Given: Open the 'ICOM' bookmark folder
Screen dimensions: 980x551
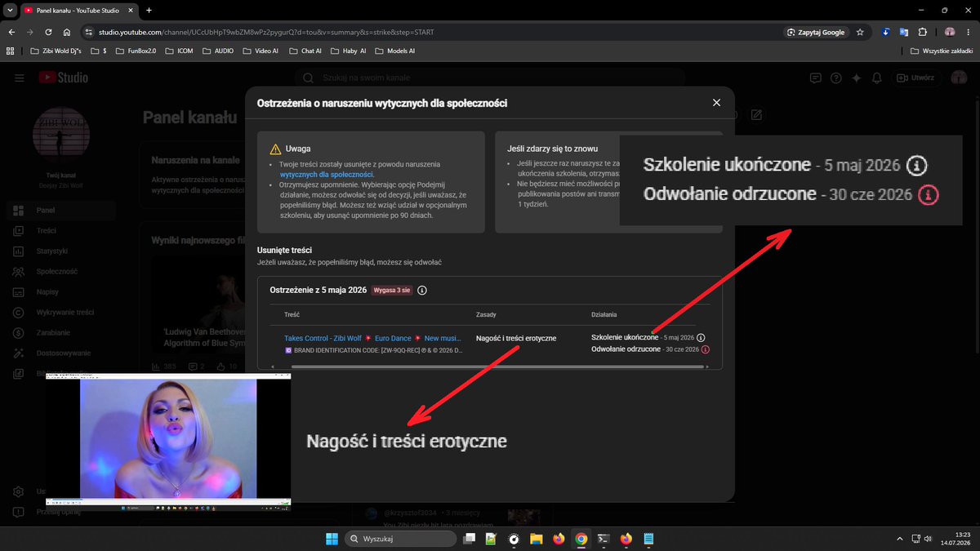Looking at the screenshot, I should [179, 51].
